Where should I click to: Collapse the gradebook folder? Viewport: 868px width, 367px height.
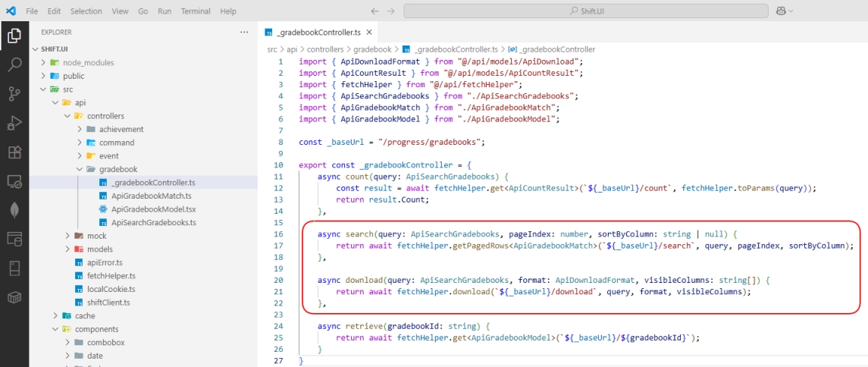point(79,169)
